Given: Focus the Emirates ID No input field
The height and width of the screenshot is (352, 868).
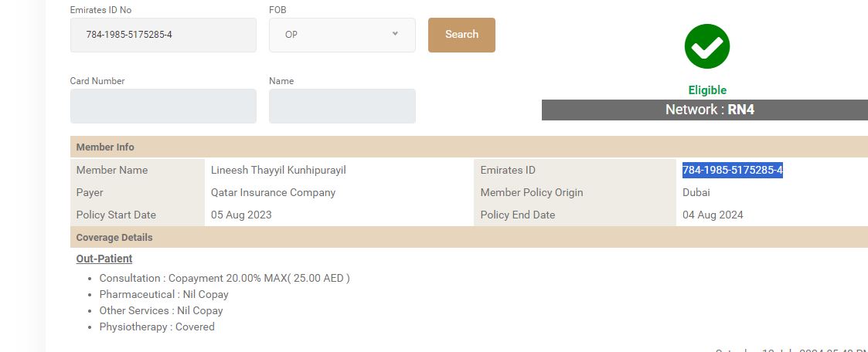Looking at the screenshot, I should 163,35.
